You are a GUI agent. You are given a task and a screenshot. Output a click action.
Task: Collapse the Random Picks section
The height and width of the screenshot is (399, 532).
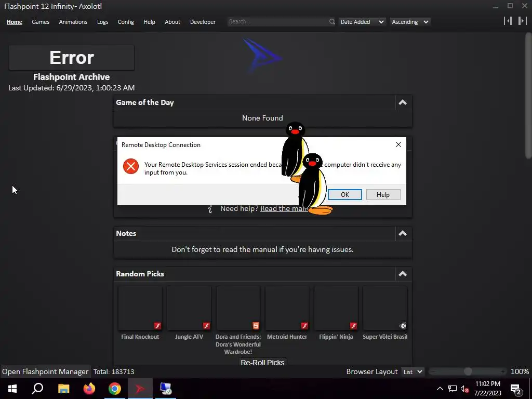click(403, 274)
